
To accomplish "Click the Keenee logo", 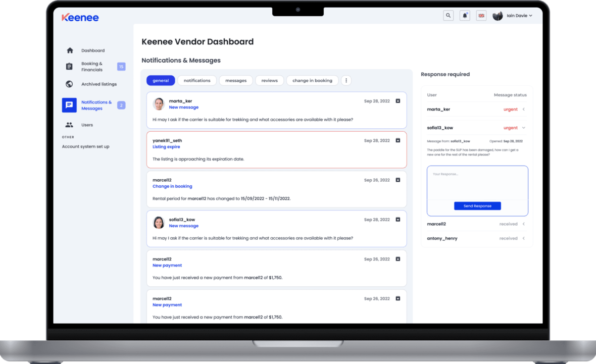I will [80, 18].
